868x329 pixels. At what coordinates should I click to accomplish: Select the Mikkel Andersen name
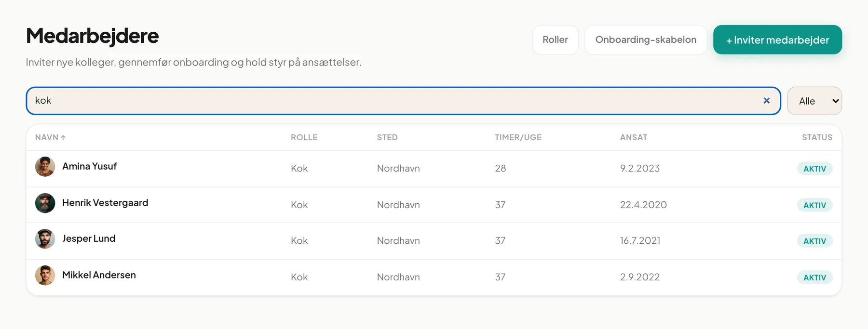tap(99, 275)
